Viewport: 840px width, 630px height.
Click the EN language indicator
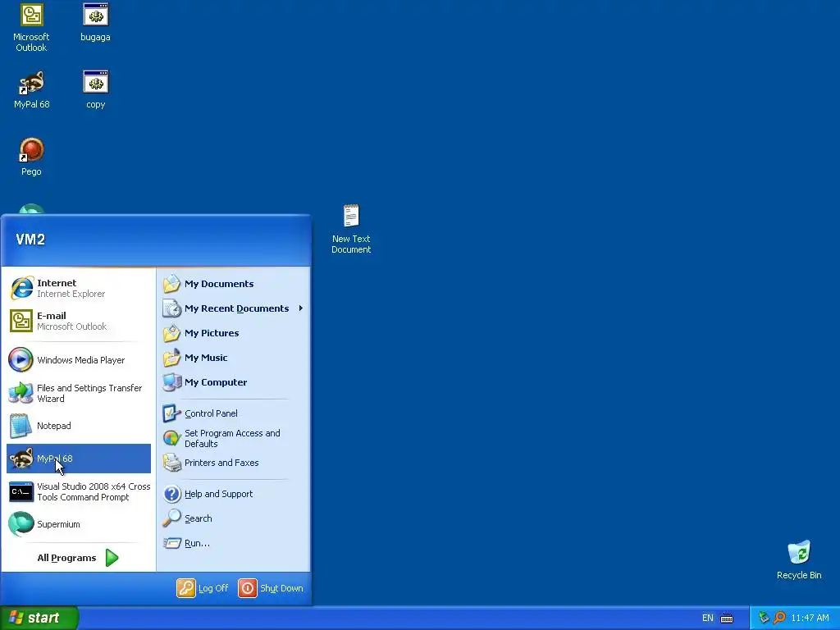[x=708, y=619]
